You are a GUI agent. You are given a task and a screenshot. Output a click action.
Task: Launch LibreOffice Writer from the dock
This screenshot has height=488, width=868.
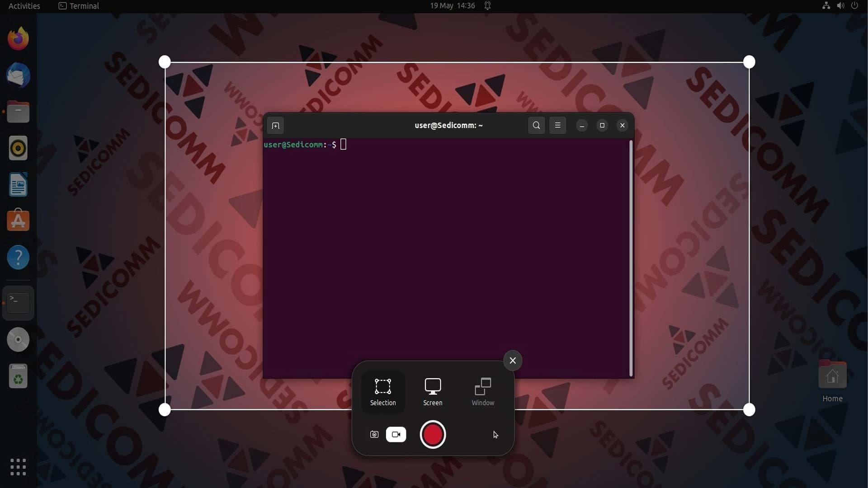click(18, 184)
